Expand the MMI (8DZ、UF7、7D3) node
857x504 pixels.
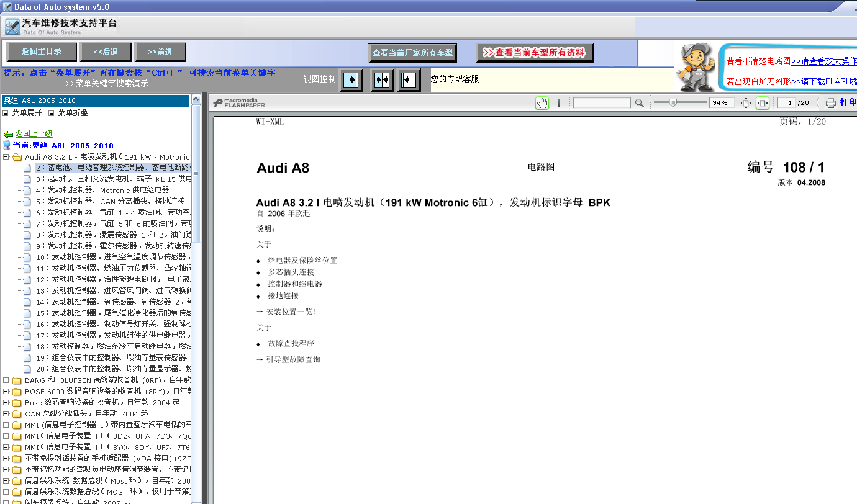point(6,436)
